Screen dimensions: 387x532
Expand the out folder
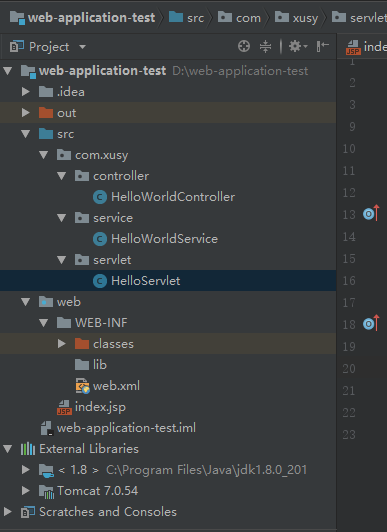click(25, 113)
